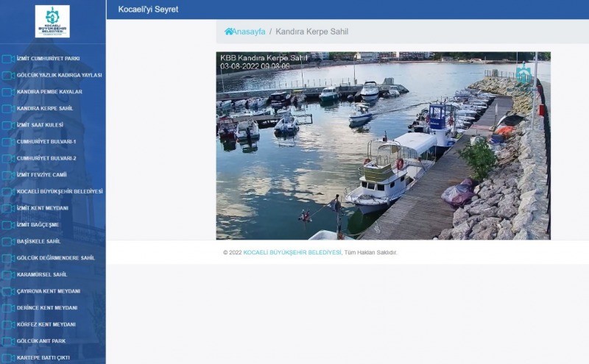Open Kartepe Battı Çıktı camera
This screenshot has height=364, width=589.
click(x=43, y=357)
